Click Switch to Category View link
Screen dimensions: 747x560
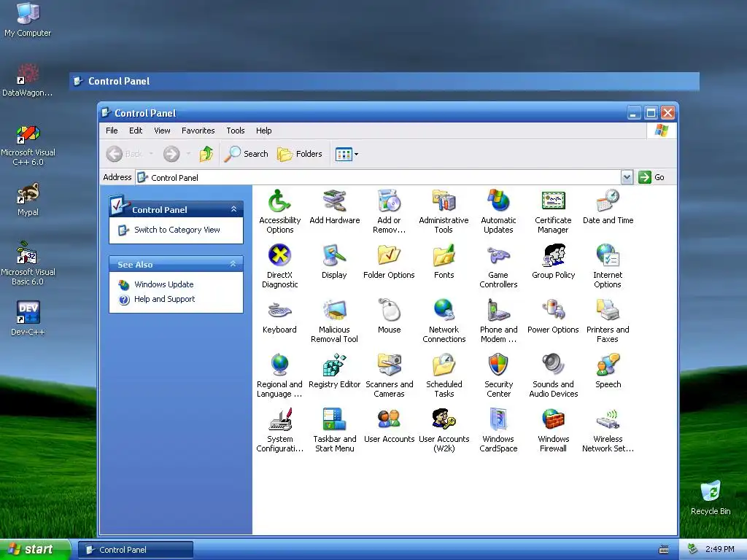pyautogui.click(x=177, y=230)
